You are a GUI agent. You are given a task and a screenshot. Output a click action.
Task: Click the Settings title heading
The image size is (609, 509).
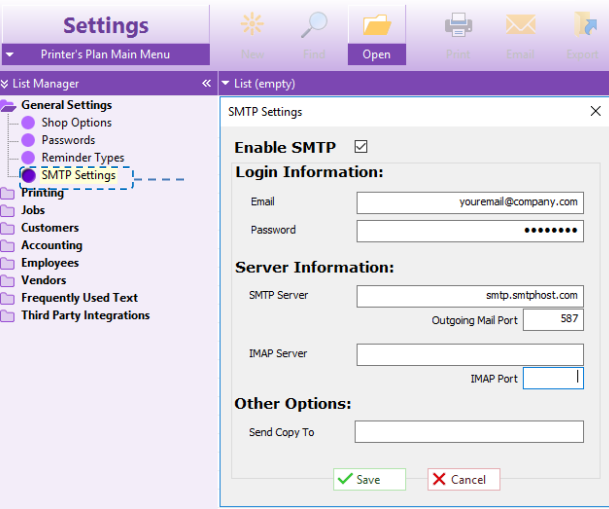click(x=106, y=26)
